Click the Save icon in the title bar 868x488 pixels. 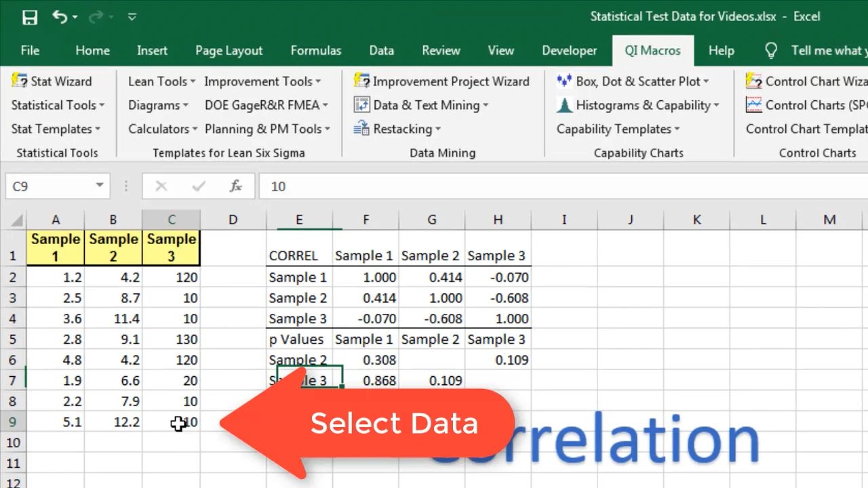30,17
